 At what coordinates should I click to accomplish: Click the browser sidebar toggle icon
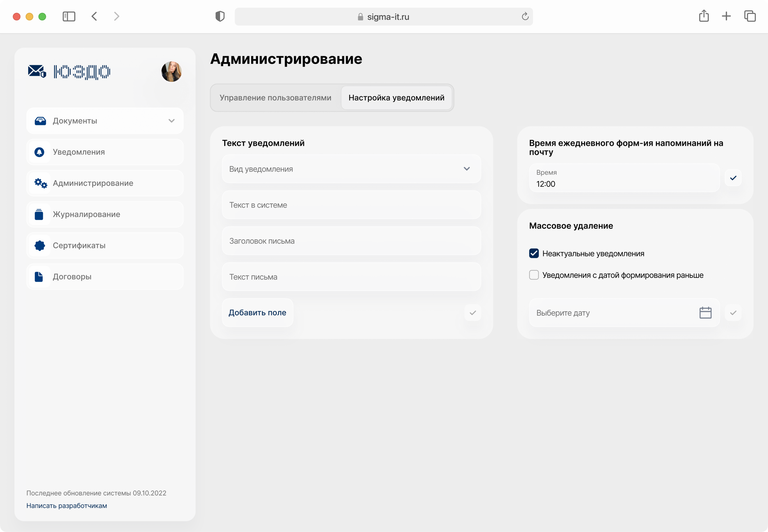69,16
